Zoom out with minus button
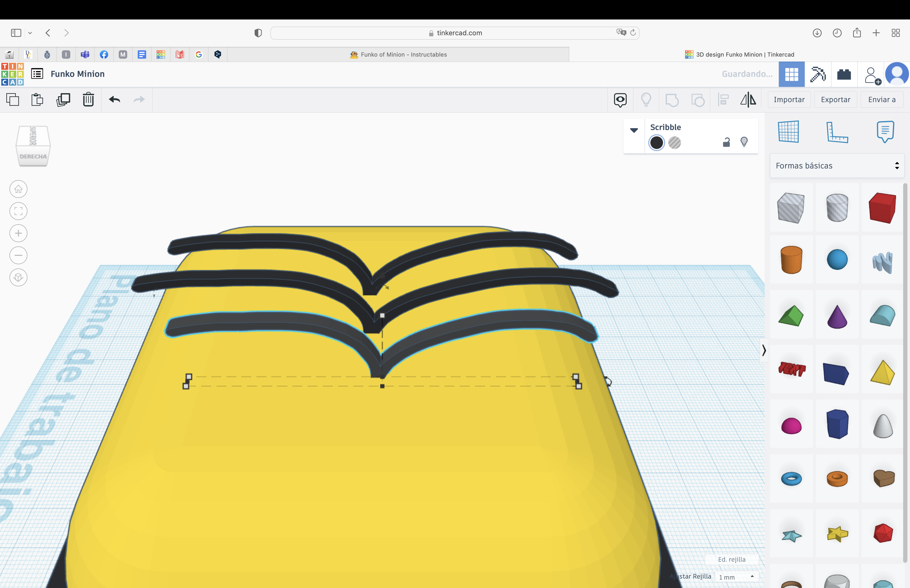The height and width of the screenshot is (588, 910). click(18, 255)
